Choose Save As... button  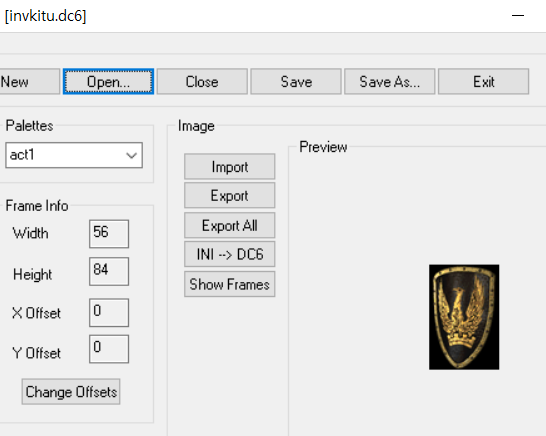[x=390, y=81]
